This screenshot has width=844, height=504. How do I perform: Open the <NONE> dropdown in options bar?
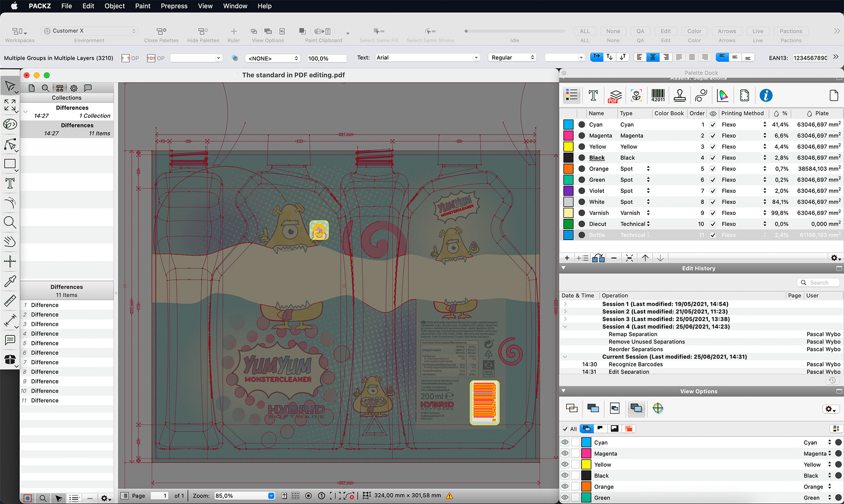pos(273,58)
